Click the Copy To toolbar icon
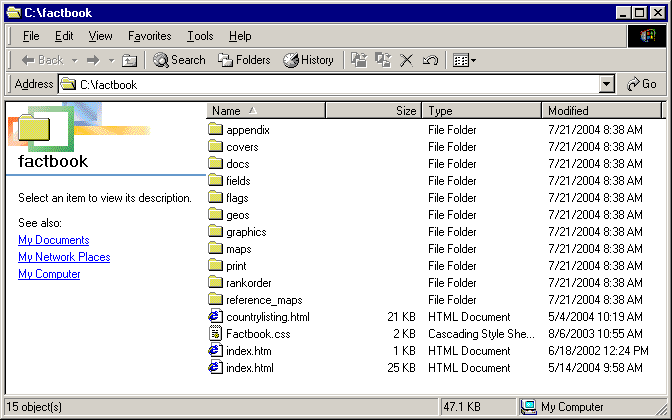 [382, 60]
